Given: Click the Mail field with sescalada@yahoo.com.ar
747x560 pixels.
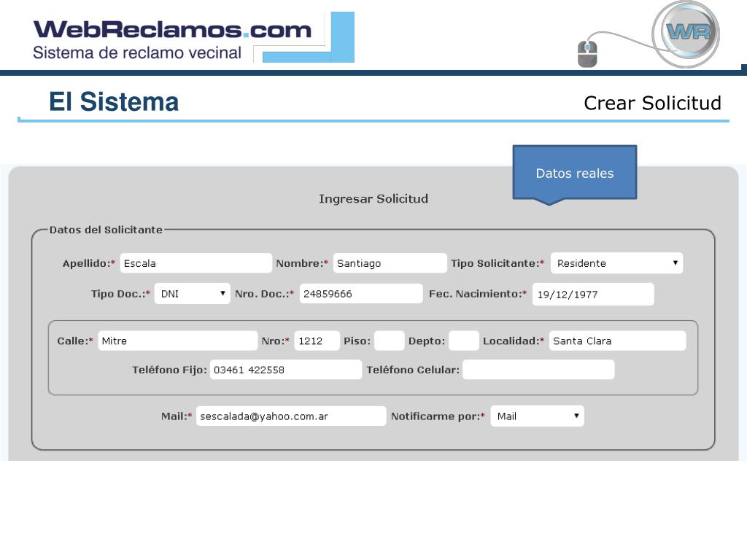Looking at the screenshot, I should pyautogui.click(x=291, y=416).
